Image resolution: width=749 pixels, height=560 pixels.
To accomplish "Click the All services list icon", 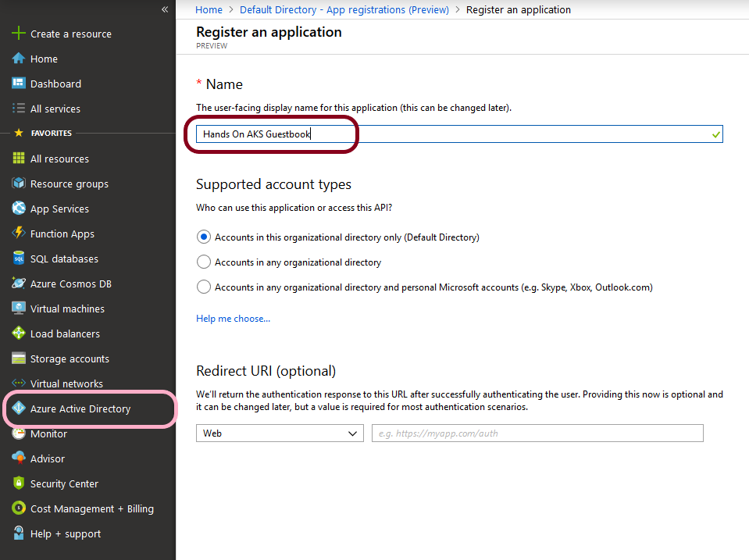I will pyautogui.click(x=18, y=108).
